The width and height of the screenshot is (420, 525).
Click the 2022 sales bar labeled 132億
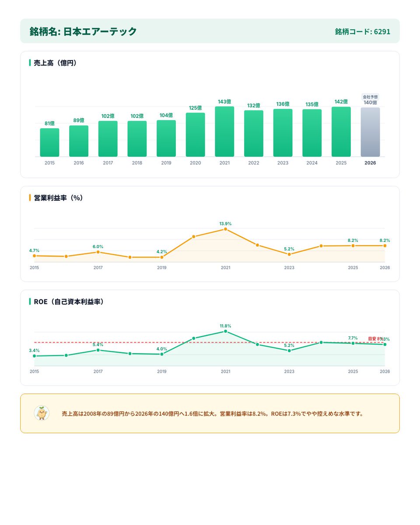254,133
